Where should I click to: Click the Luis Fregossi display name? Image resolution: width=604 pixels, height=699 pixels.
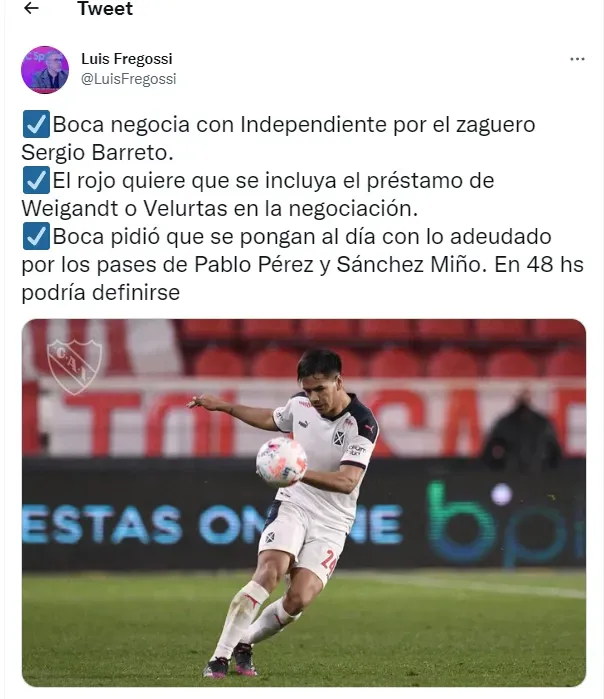pyautogui.click(x=127, y=58)
